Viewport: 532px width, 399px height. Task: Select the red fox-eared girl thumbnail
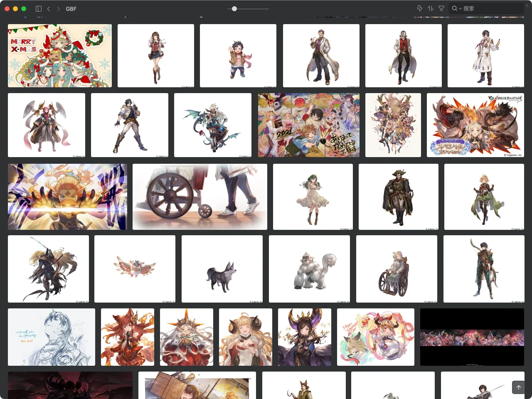coord(128,337)
